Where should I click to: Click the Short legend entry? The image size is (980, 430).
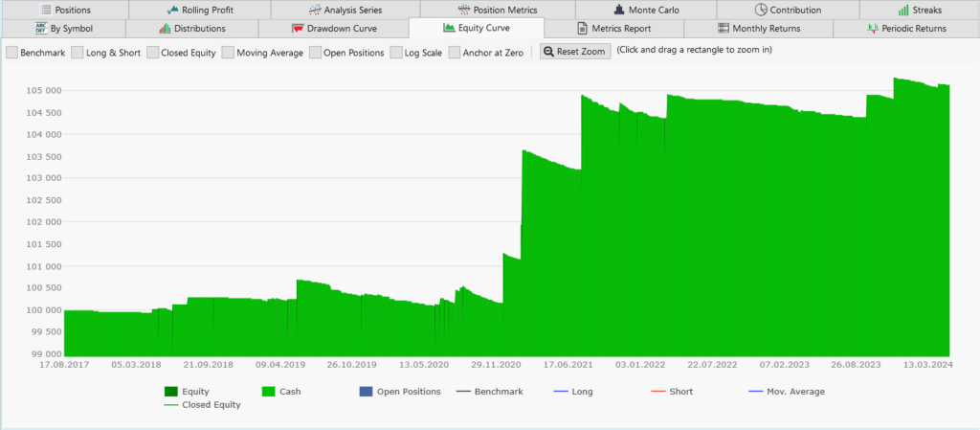click(672, 392)
